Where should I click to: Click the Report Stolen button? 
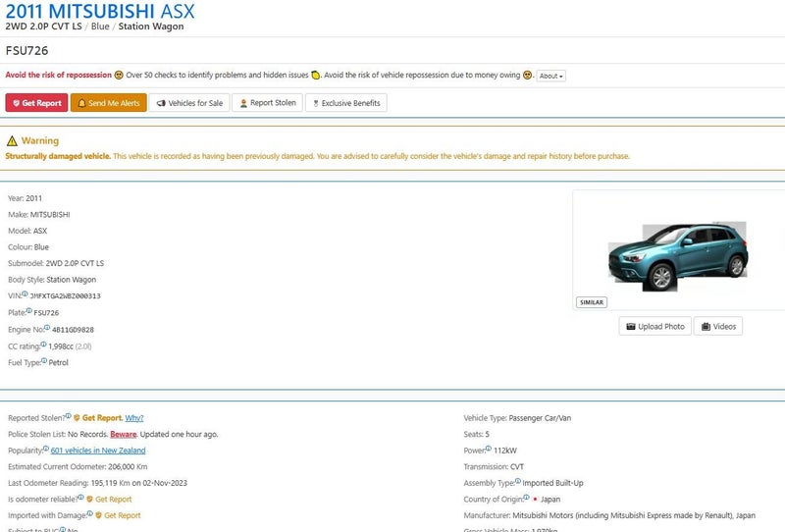[267, 103]
